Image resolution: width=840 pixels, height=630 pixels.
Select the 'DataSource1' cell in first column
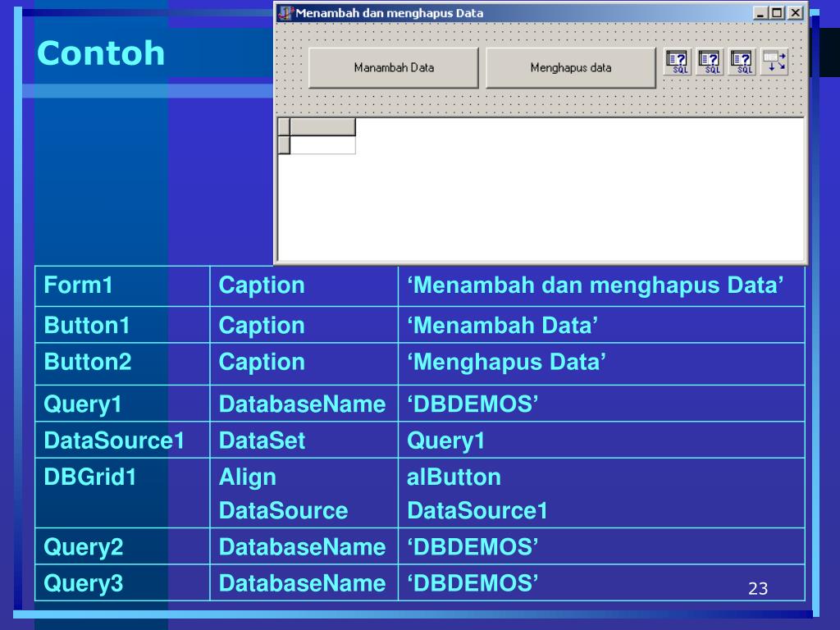(122, 440)
